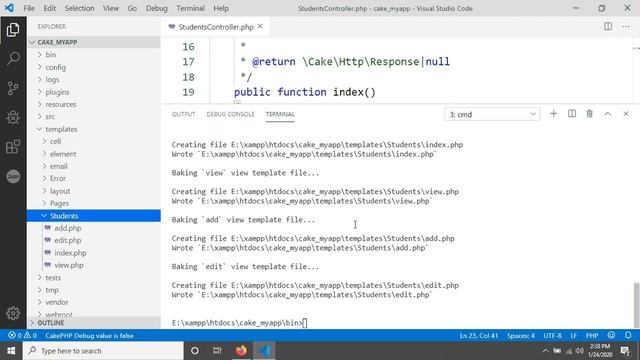Open the Debug menu
Viewport: 640px width, 360px height.
[156, 8]
